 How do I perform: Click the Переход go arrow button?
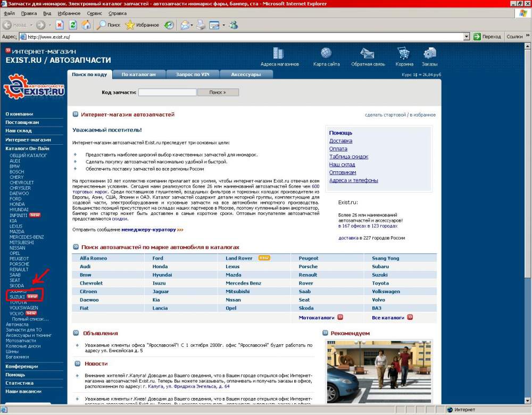pyautogui.click(x=487, y=37)
